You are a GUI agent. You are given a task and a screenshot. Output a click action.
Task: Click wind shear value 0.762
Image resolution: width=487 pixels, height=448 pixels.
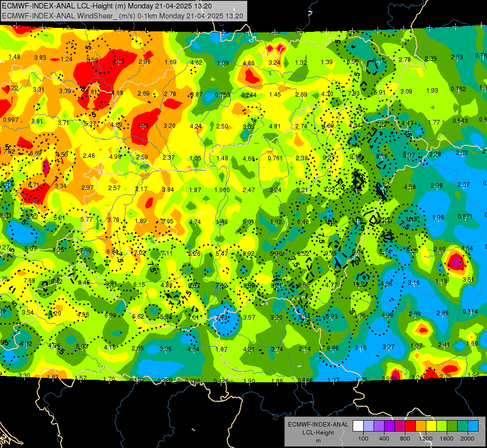(458, 89)
